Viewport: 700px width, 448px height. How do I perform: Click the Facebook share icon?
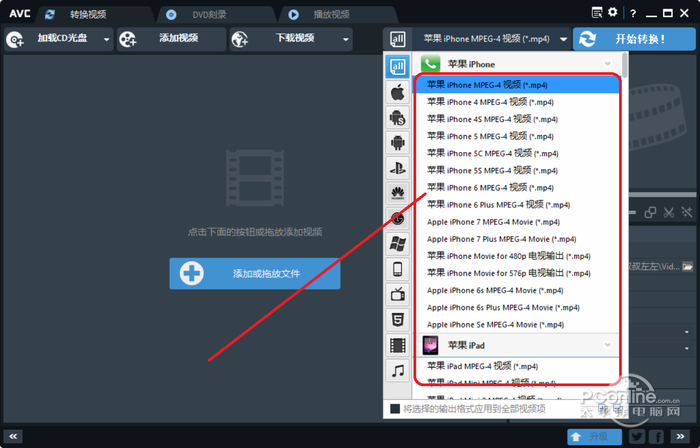pos(656,436)
